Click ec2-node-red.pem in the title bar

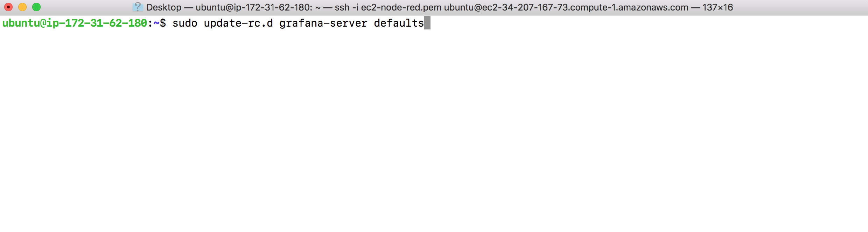[401, 7]
